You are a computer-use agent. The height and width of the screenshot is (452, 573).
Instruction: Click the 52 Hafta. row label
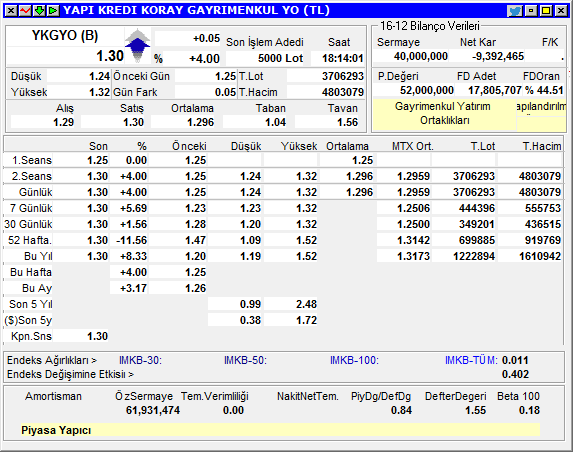click(30, 241)
